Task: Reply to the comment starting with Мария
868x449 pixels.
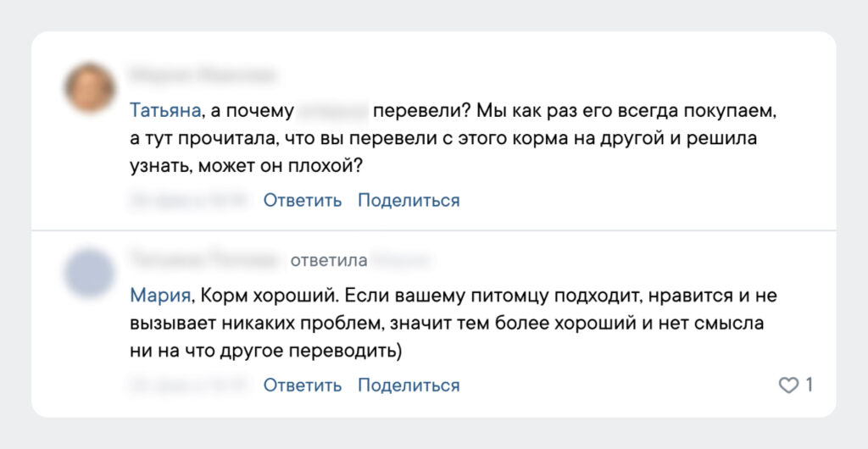Action: [x=303, y=385]
